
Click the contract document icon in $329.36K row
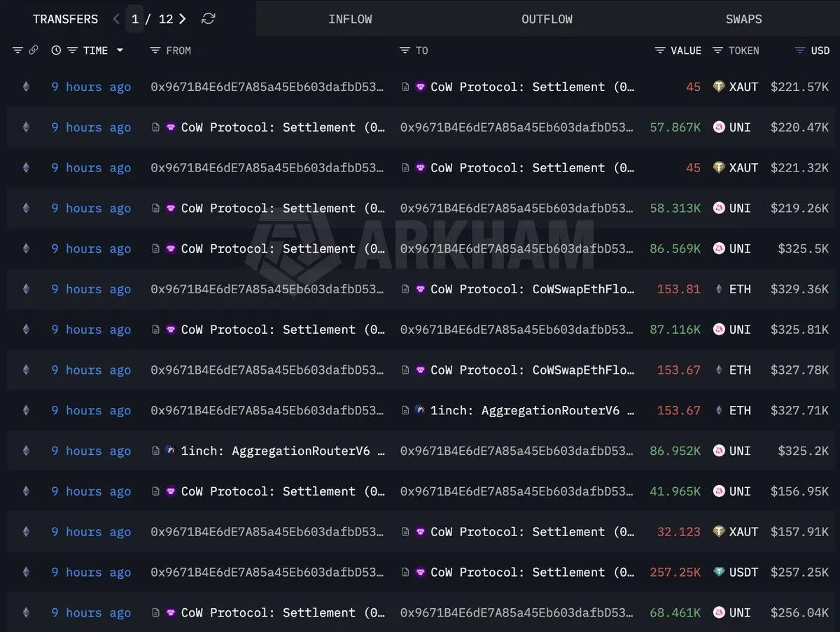pos(405,289)
